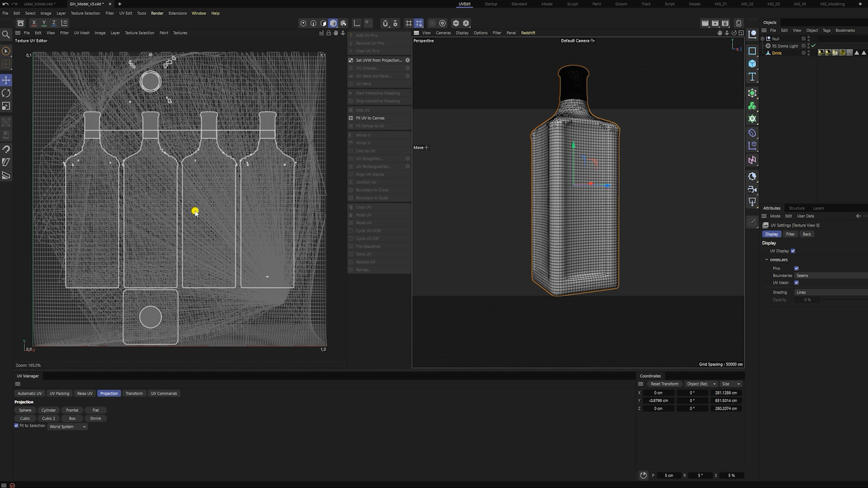
Task: Click the Cylinder projection button
Action: tap(48, 410)
